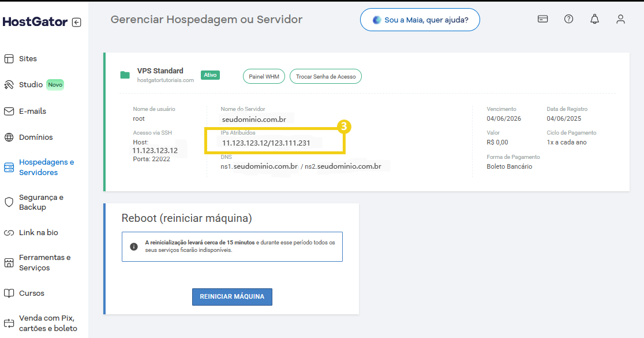
Task: Click the HostGator logo
Action: (35, 22)
